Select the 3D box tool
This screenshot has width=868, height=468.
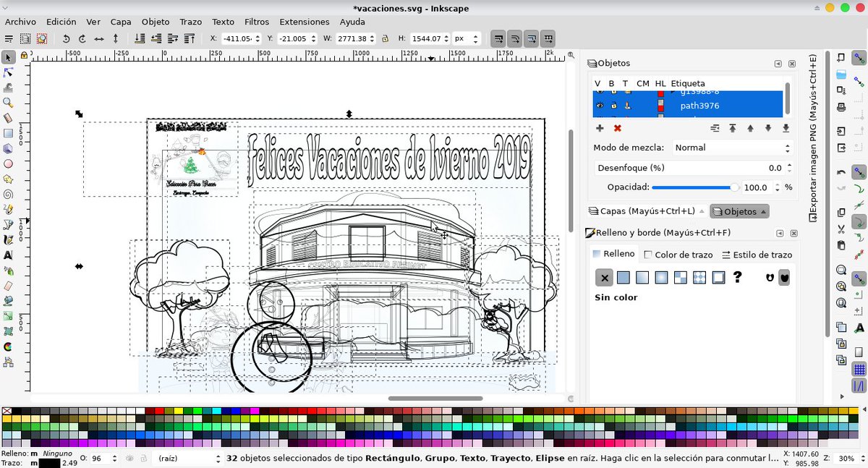click(9, 148)
